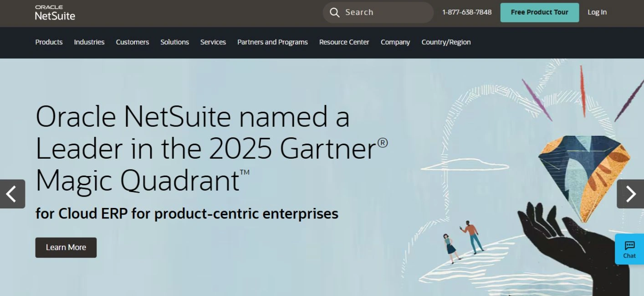
Task: Open the Resource Center menu
Action: click(344, 42)
